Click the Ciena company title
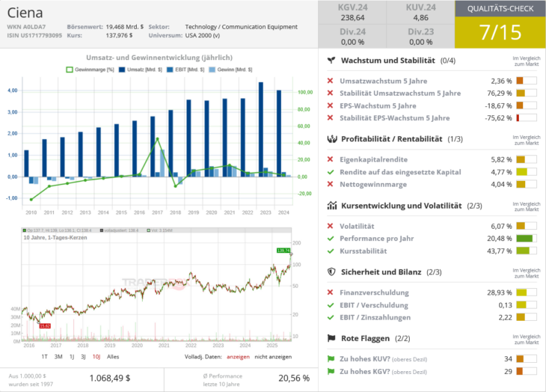This screenshot has height=392, width=546. [x=25, y=13]
